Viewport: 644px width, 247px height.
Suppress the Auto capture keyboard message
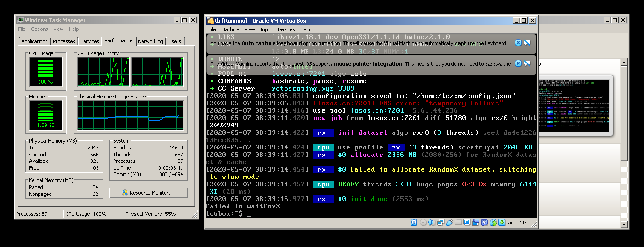[527, 43]
